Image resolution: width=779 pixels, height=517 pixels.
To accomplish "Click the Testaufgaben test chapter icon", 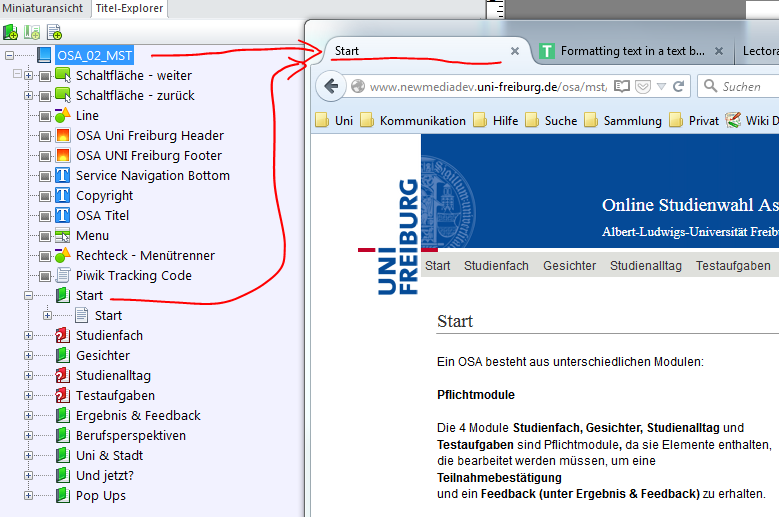I will coord(63,395).
